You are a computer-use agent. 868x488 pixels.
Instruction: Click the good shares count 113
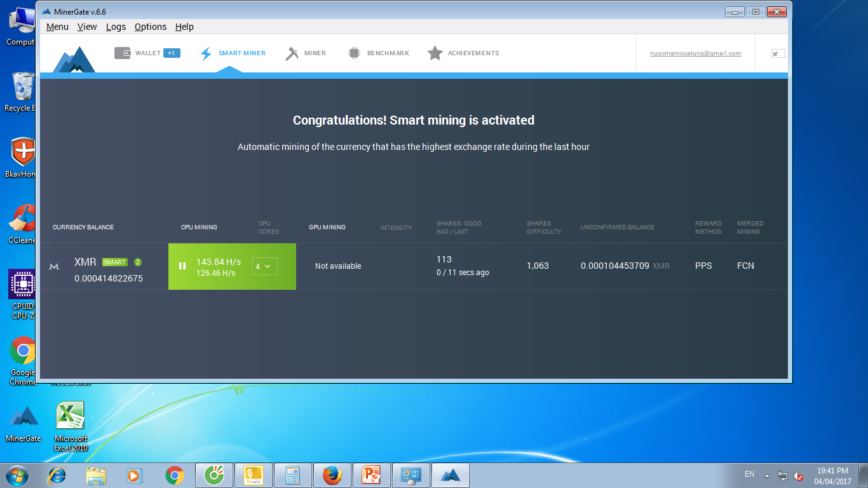[x=444, y=259]
